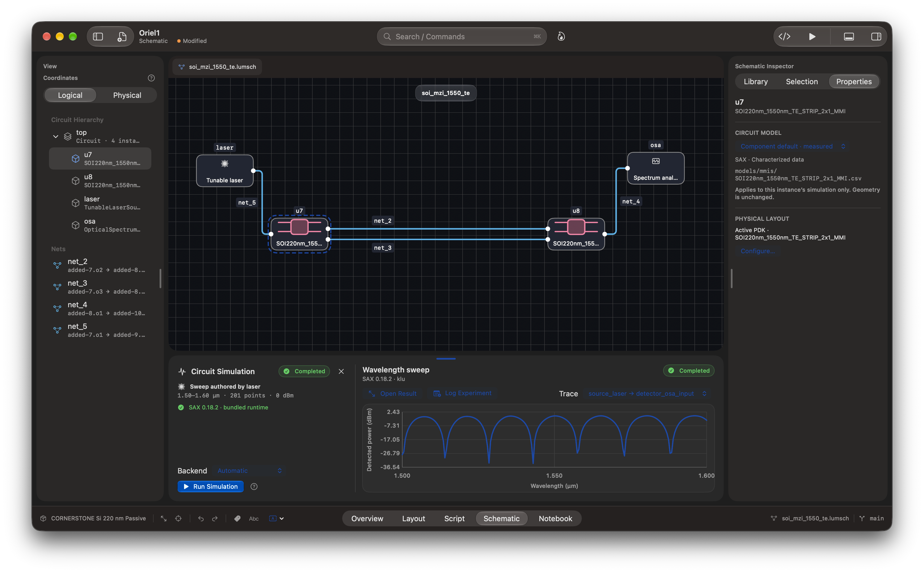The width and height of the screenshot is (924, 573).
Task: Click the top circuit layers icon
Action: (x=67, y=137)
